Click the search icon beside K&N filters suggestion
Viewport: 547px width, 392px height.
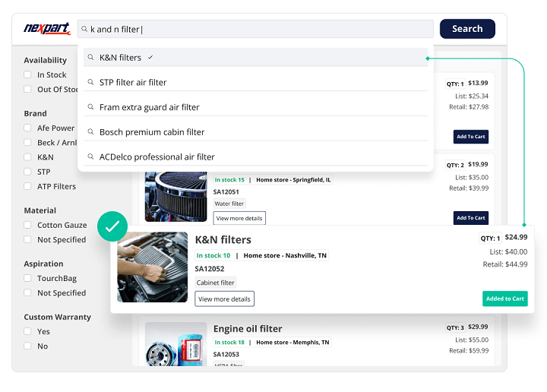coord(90,58)
